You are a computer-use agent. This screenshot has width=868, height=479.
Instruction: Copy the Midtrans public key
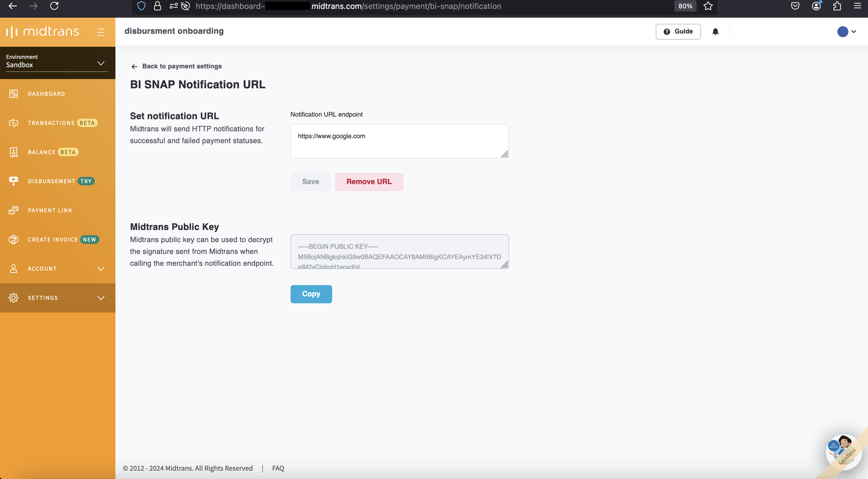coord(311,294)
